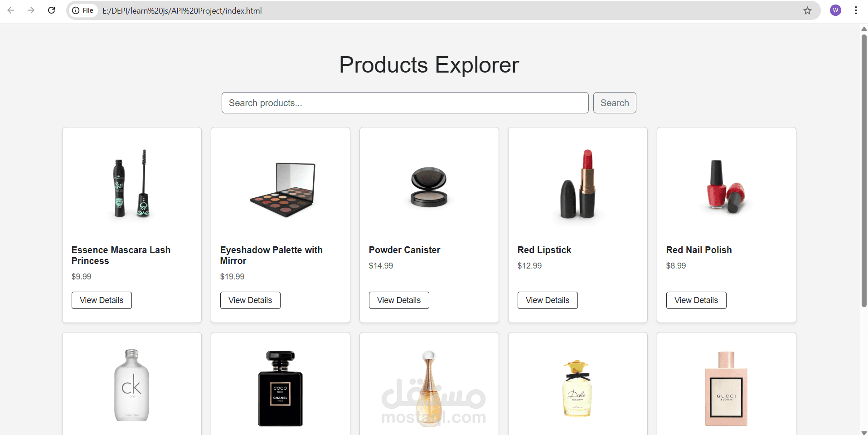Select the mascara product image
868x435 pixels.
click(x=132, y=184)
